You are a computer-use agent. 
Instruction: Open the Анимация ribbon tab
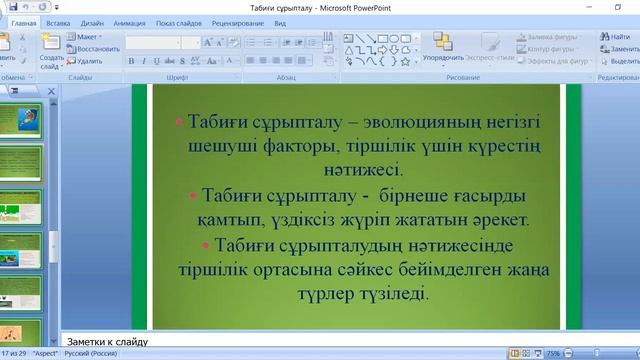tap(129, 23)
